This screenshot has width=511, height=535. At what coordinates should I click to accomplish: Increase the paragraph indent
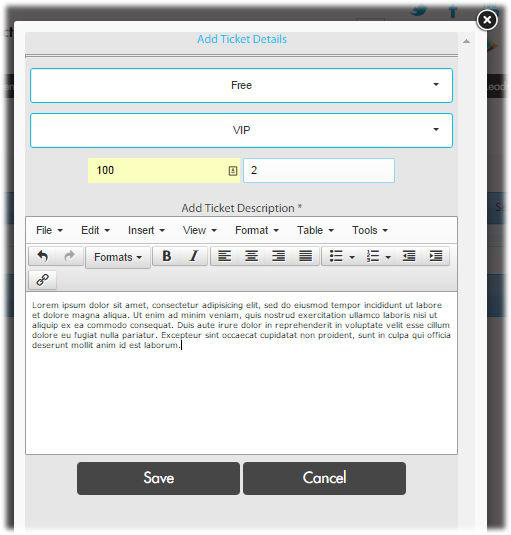tap(436, 256)
